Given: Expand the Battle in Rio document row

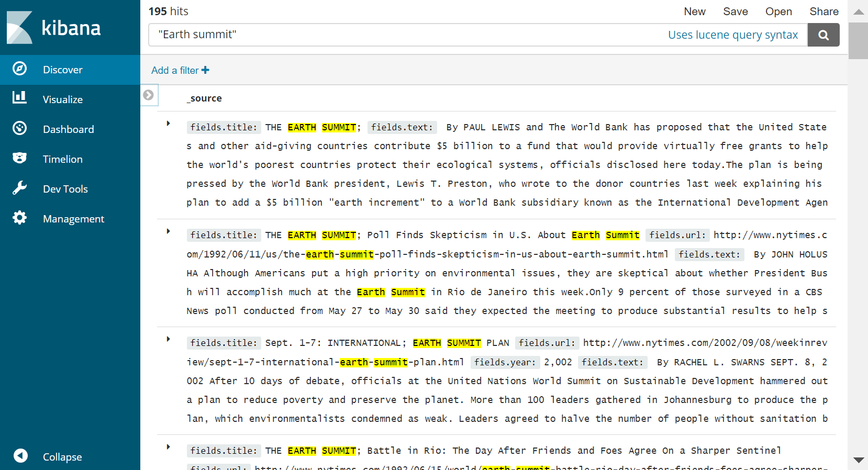Looking at the screenshot, I should click(x=168, y=447).
